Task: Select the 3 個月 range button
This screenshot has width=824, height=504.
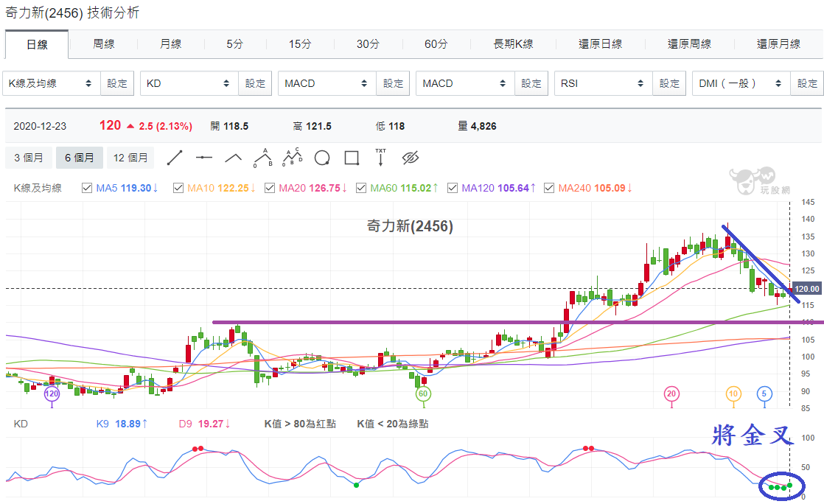Action: [29, 158]
